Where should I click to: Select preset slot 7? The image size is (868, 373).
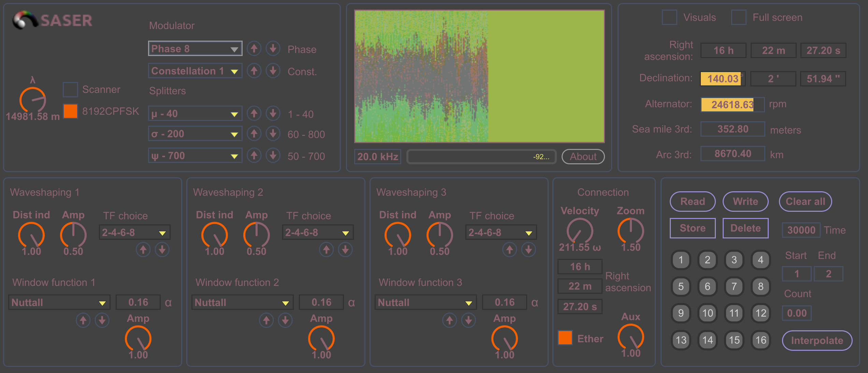pos(734,286)
